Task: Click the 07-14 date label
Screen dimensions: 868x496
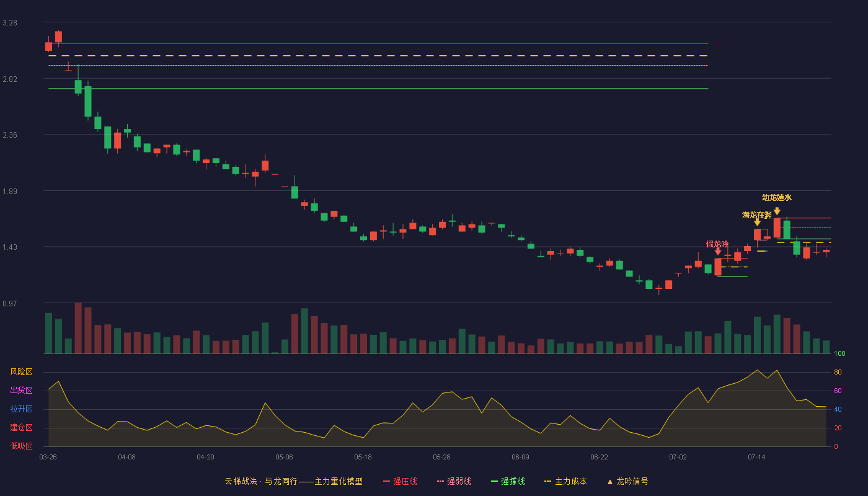Action: [x=757, y=457]
